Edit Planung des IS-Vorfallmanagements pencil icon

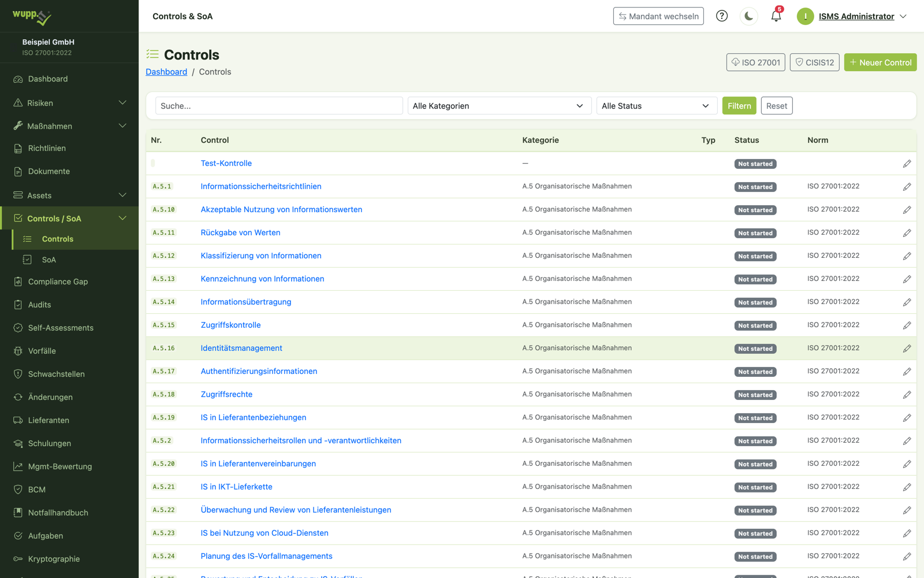click(907, 557)
